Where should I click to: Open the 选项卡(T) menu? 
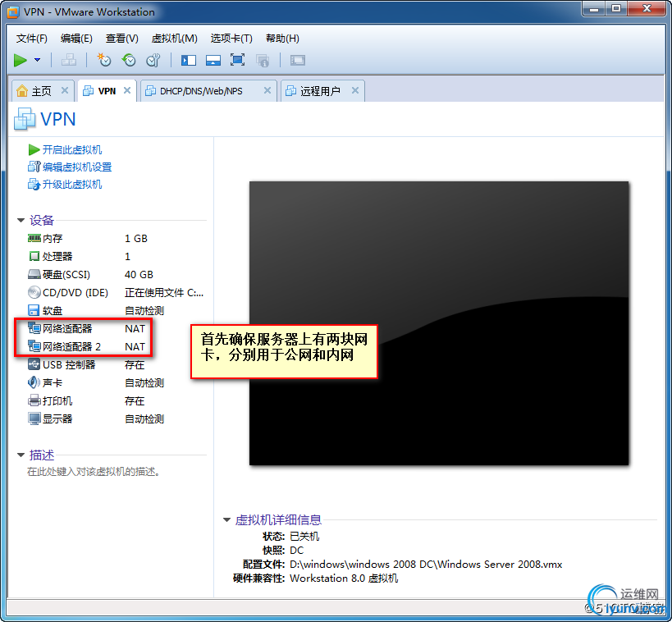(231, 39)
